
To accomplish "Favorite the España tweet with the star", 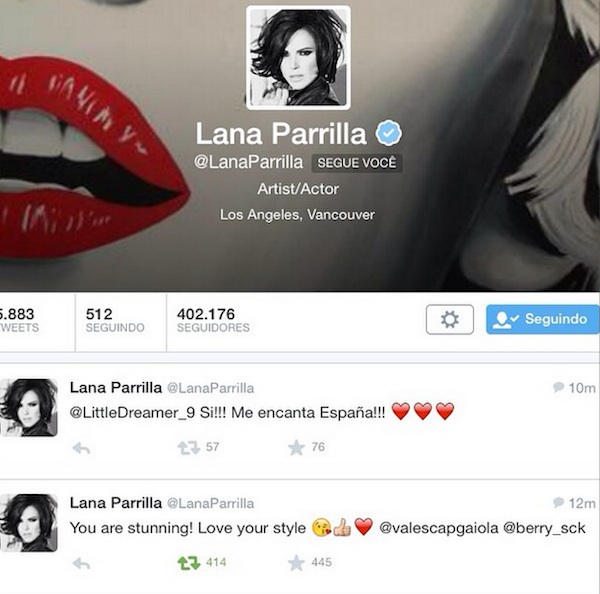I will click(296, 447).
